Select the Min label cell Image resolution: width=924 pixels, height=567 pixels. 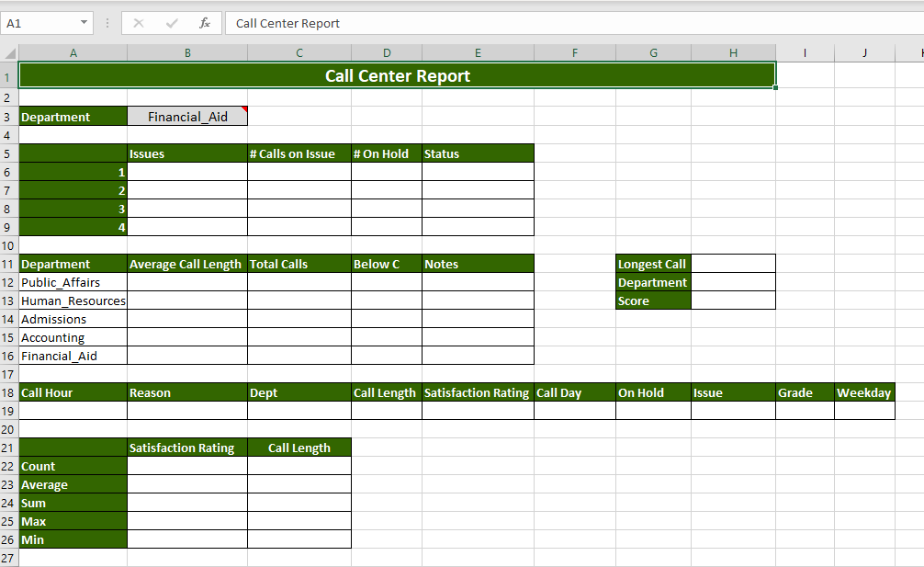(x=73, y=539)
